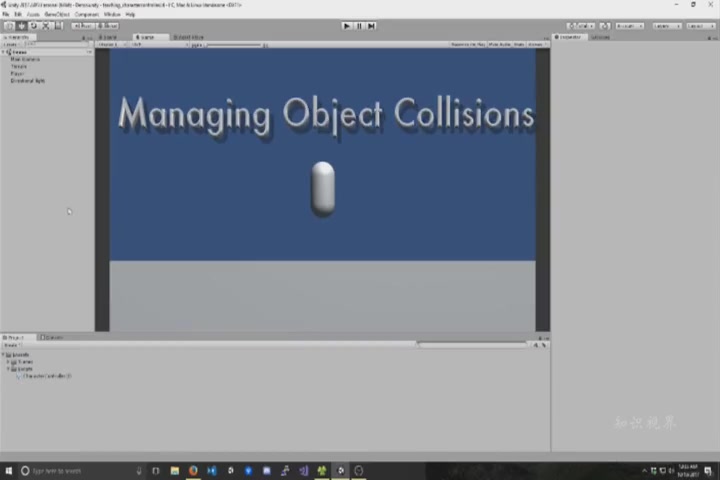This screenshot has width=720, height=480.
Task: Select the Hand tool in toolbar
Action: tap(9, 25)
